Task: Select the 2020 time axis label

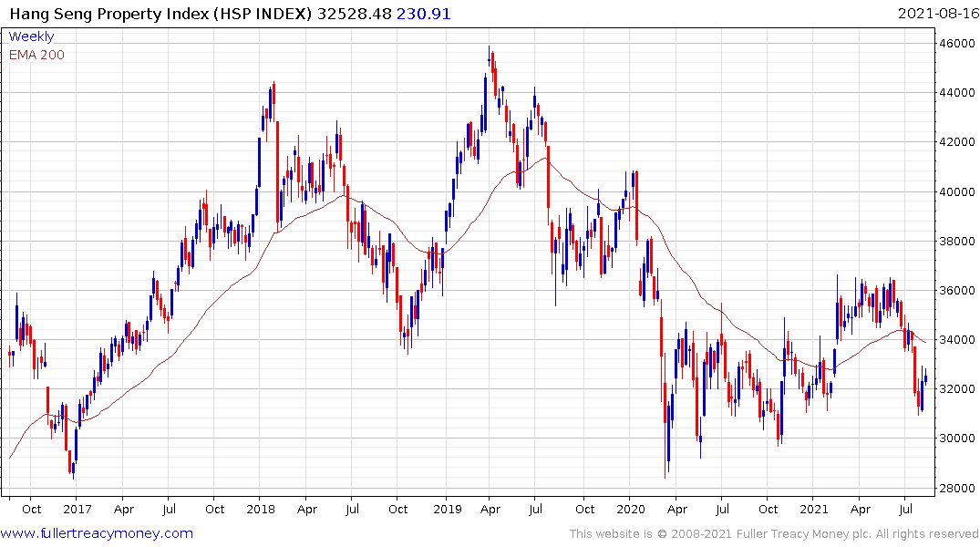Action: click(x=631, y=509)
